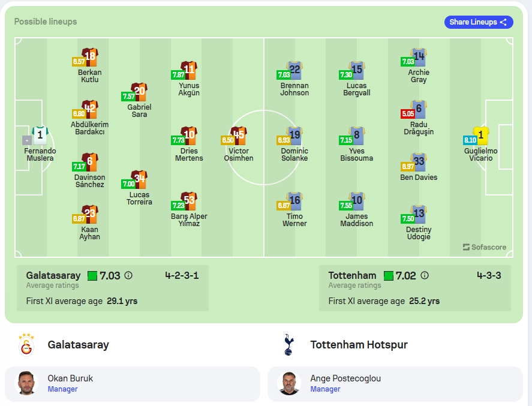Select Radu Drăgușin's number 6 shirt

[x=418, y=109]
